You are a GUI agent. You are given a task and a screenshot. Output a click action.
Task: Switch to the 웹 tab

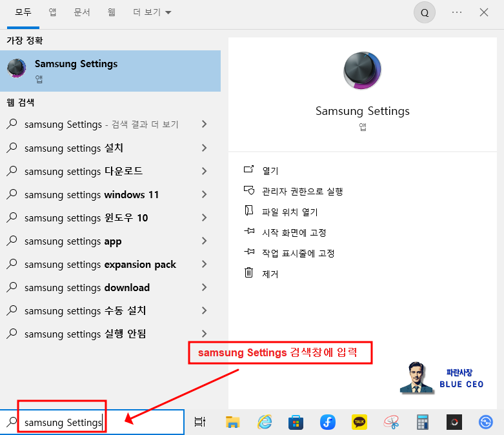tap(111, 12)
